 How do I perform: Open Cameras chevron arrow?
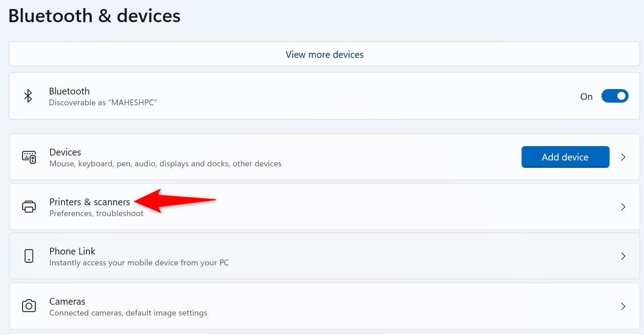(623, 306)
